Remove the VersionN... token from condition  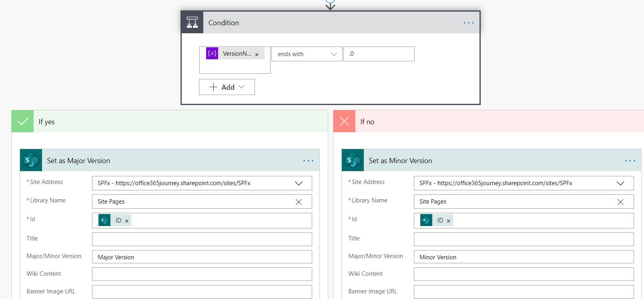coord(257,55)
